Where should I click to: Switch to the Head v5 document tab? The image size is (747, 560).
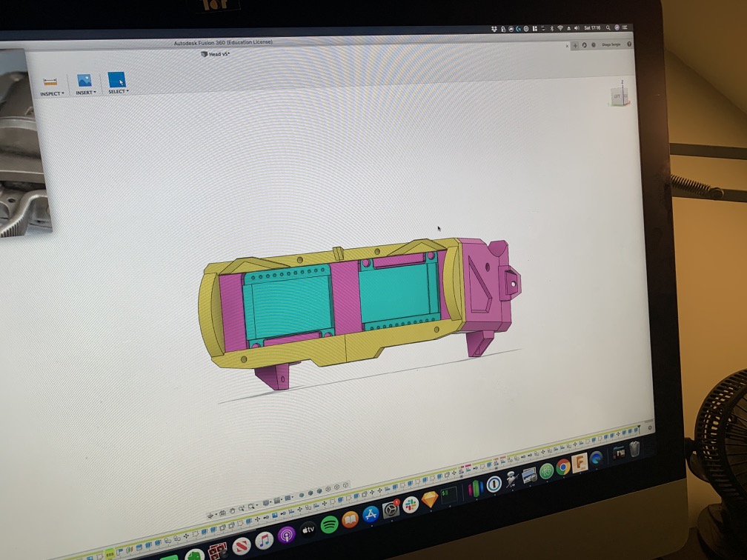click(x=216, y=54)
